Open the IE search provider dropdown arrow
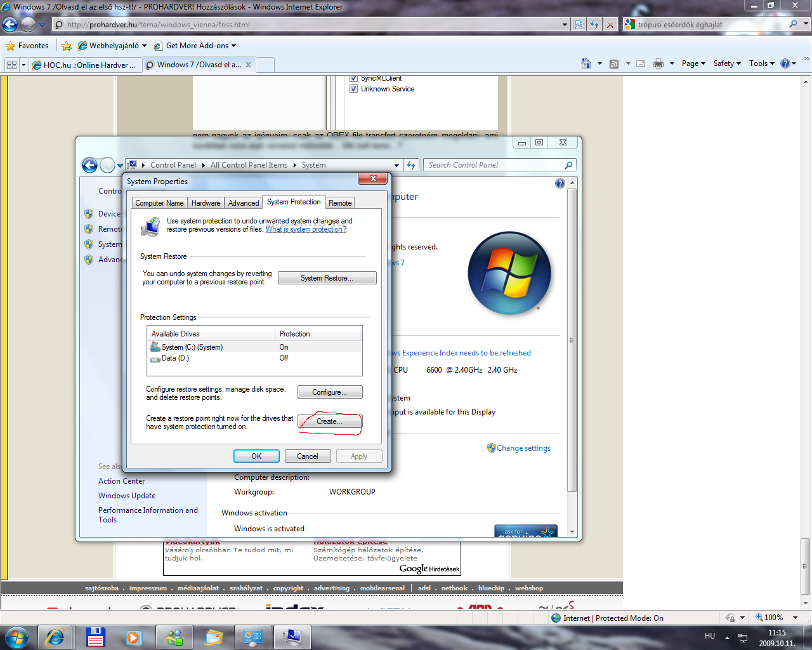The width and height of the screenshot is (812, 650). click(x=806, y=24)
